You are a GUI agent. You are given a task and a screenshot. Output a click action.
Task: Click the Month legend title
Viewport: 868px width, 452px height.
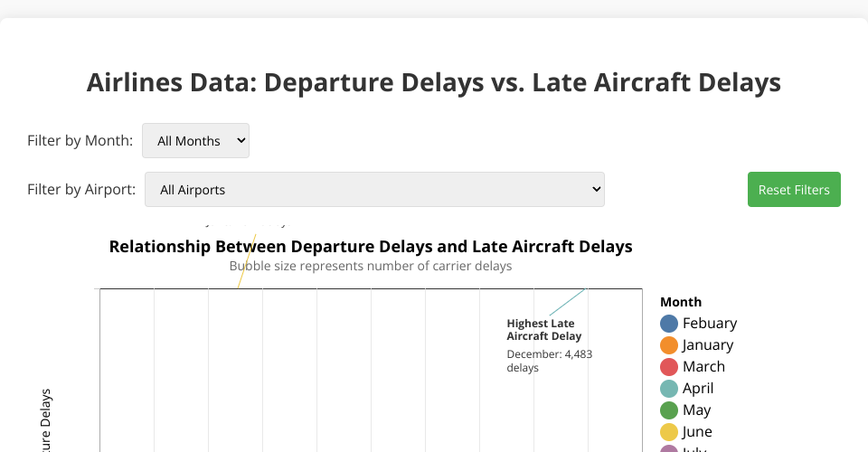[x=681, y=302]
